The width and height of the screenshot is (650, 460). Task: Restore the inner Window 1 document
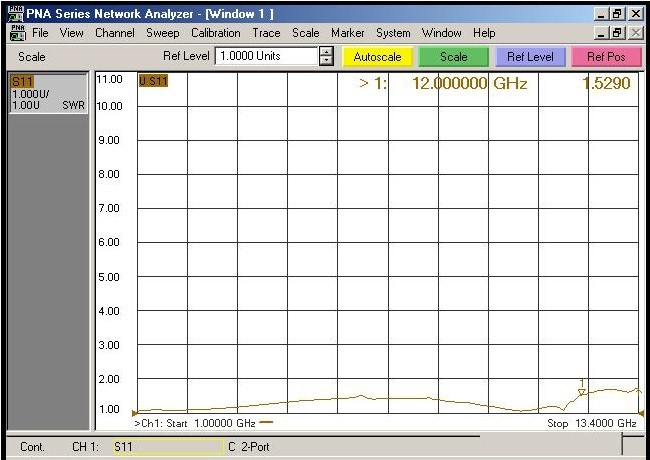(617, 33)
